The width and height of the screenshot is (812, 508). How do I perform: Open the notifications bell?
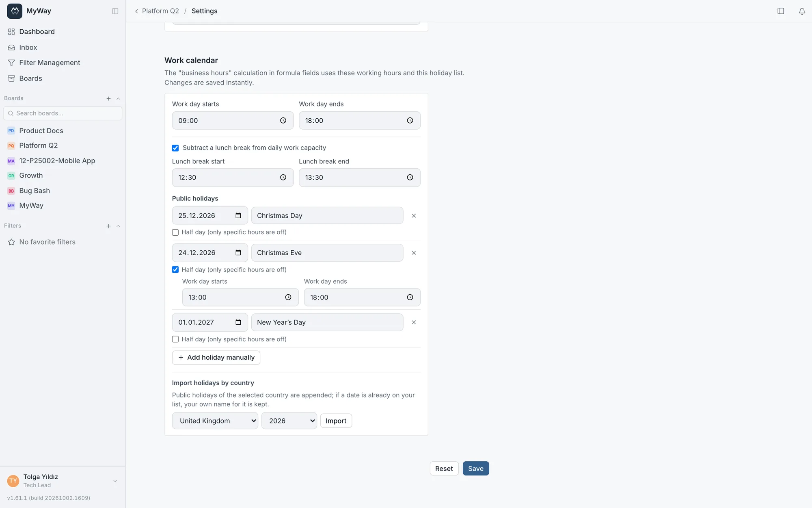point(802,11)
